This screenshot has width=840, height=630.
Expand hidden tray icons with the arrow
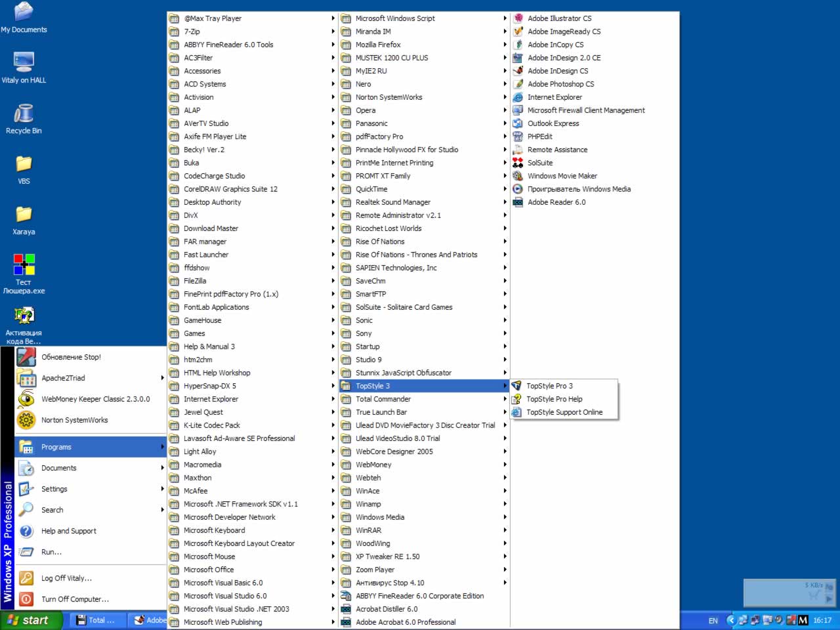tap(730, 620)
